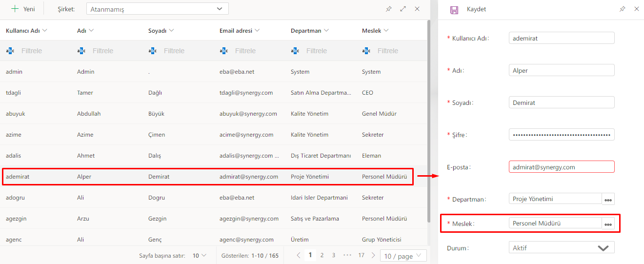The height and width of the screenshot is (264, 644).
Task: Click the filter type icon under Email adresi
Action: (x=224, y=51)
